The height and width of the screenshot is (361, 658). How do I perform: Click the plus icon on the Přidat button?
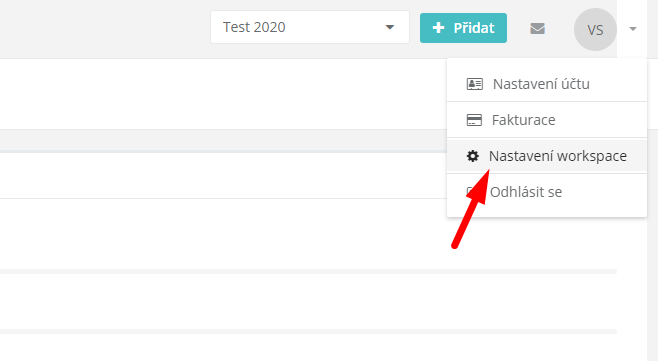pyautogui.click(x=438, y=28)
